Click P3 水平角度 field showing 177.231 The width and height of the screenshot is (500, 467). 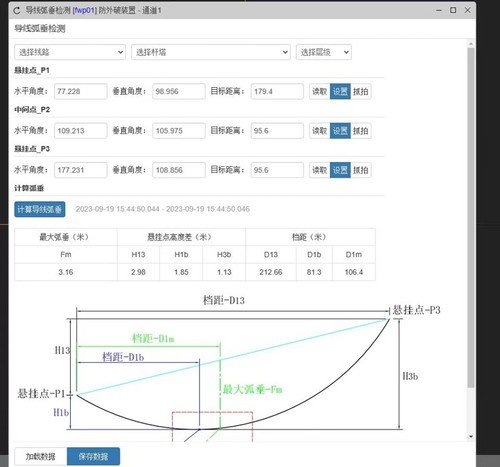point(81,170)
